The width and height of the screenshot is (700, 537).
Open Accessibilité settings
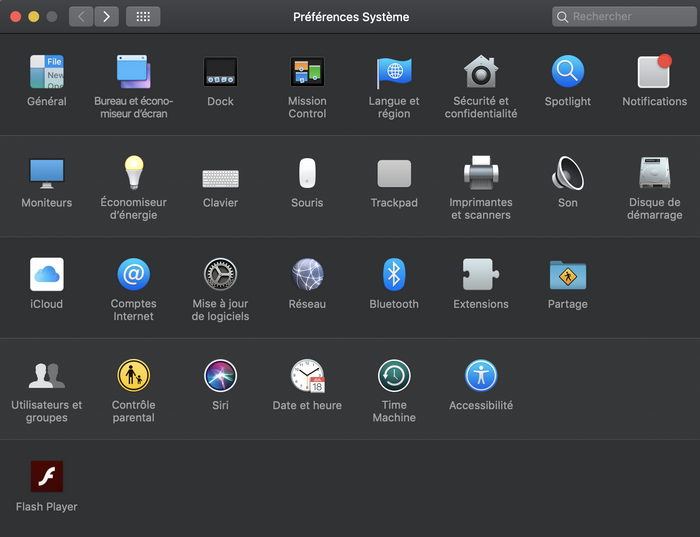point(481,375)
